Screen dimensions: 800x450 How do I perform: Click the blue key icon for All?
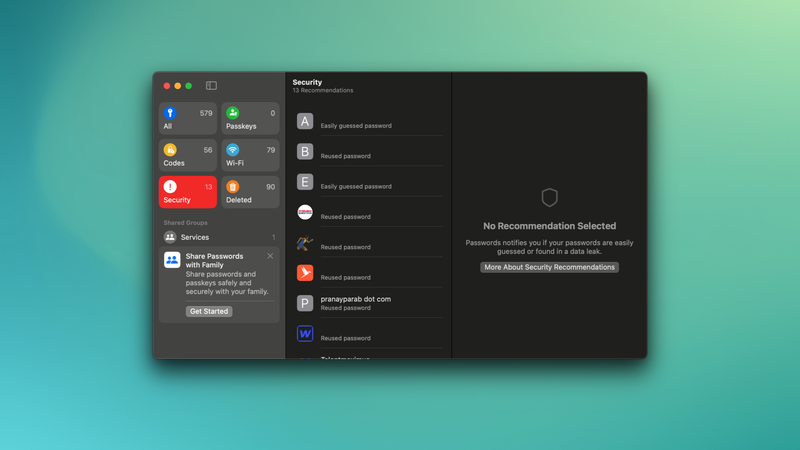point(170,113)
